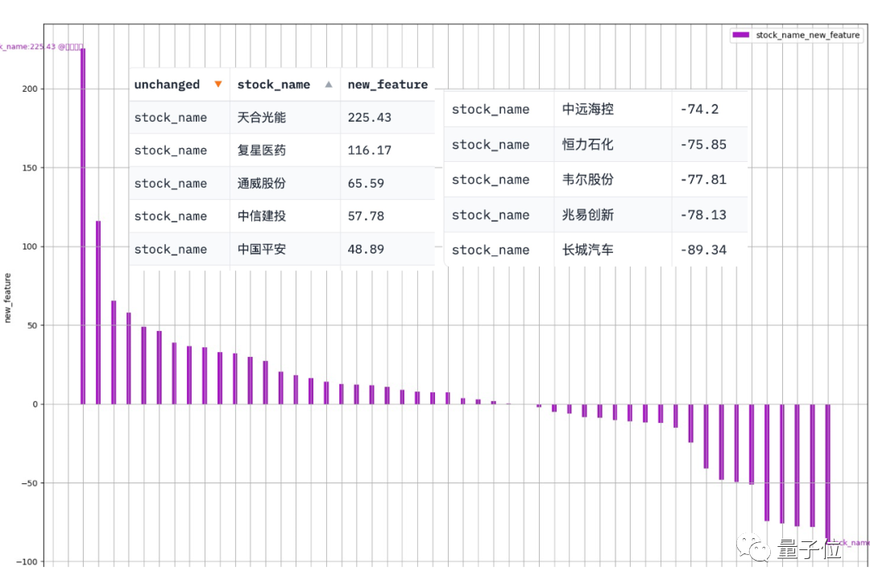This screenshot has height=588, width=870.
Task: Select the tallest bar for 天合光能
Action: [x=82, y=226]
